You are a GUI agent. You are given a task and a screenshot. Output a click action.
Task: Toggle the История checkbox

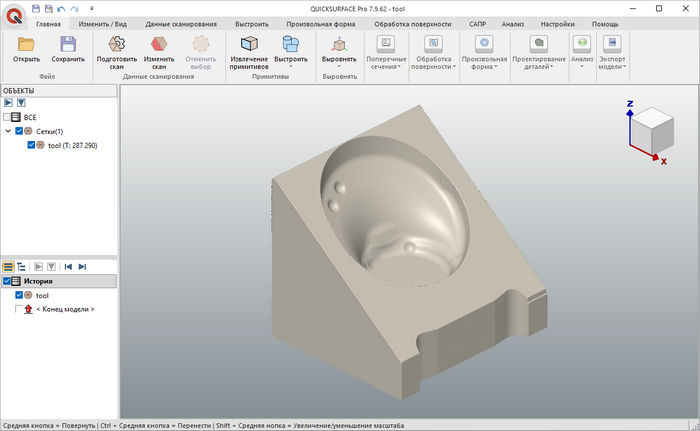tap(9, 281)
